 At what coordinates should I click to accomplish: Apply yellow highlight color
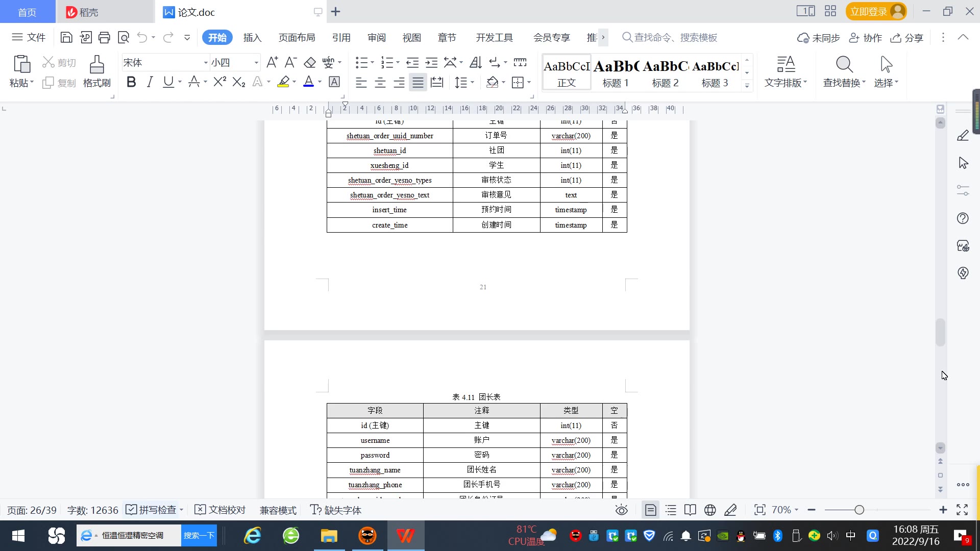click(x=283, y=82)
